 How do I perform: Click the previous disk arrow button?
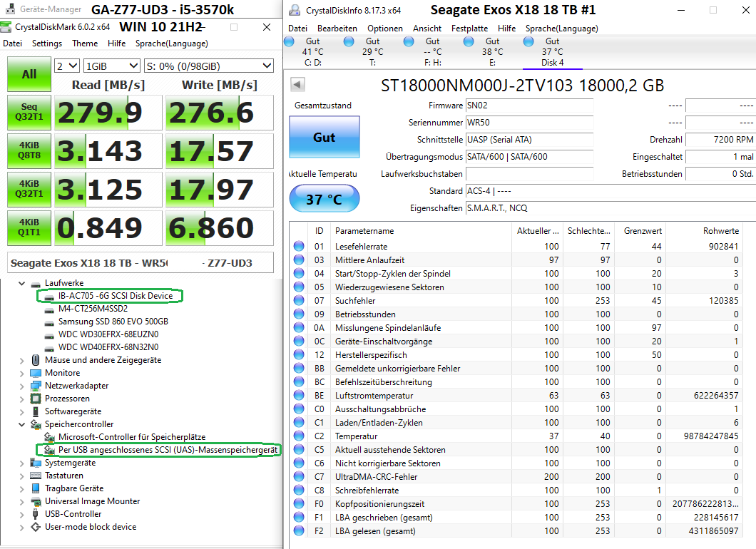tap(298, 85)
